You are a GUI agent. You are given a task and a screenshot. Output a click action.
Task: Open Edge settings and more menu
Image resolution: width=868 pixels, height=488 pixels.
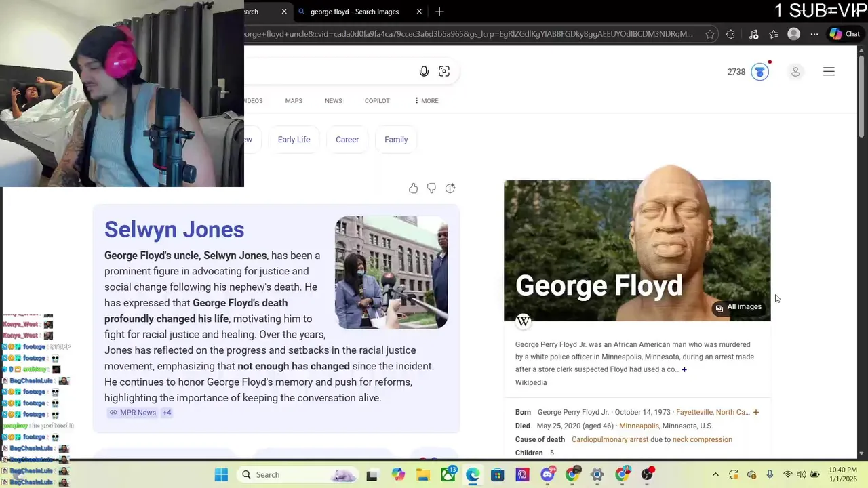814,34
